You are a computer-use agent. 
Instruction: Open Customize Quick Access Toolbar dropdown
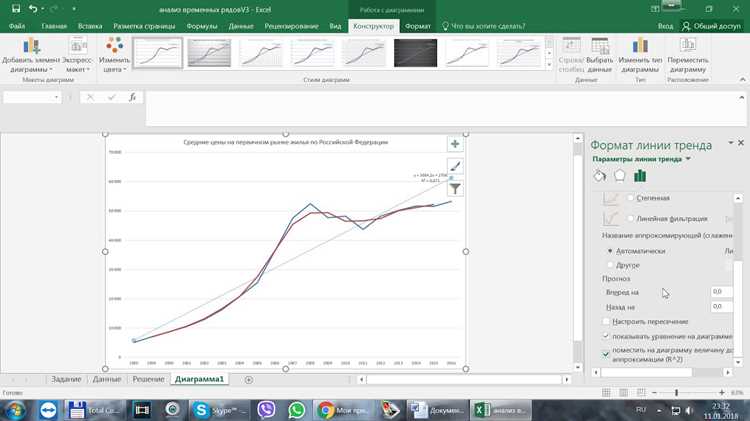coord(74,9)
